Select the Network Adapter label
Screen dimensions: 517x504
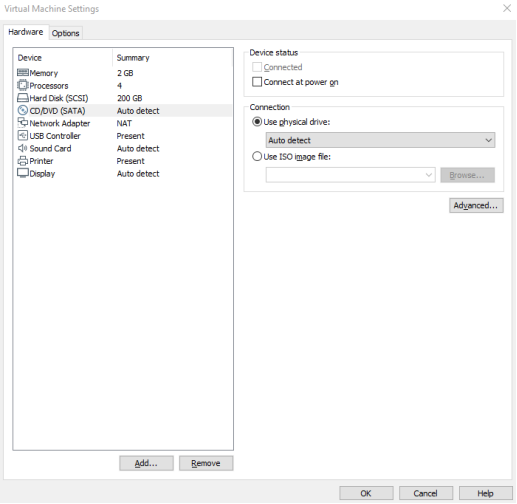(60, 123)
